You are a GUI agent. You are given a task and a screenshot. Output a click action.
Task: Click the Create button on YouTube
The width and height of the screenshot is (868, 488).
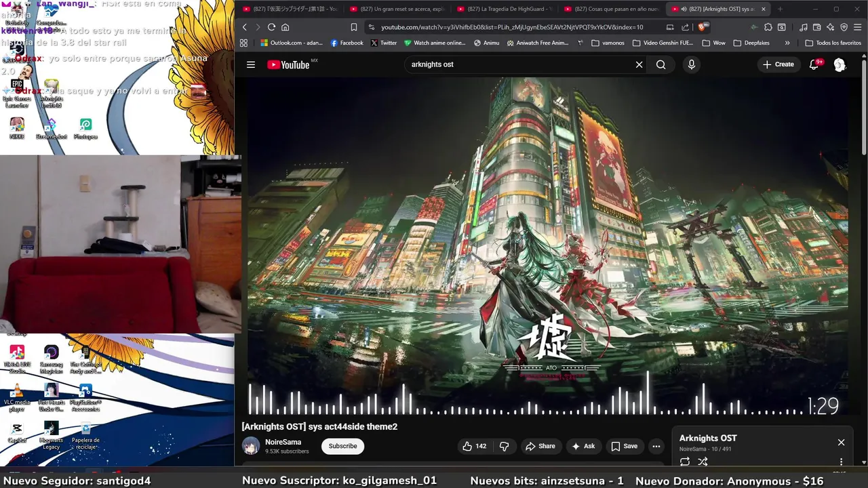[778, 64]
